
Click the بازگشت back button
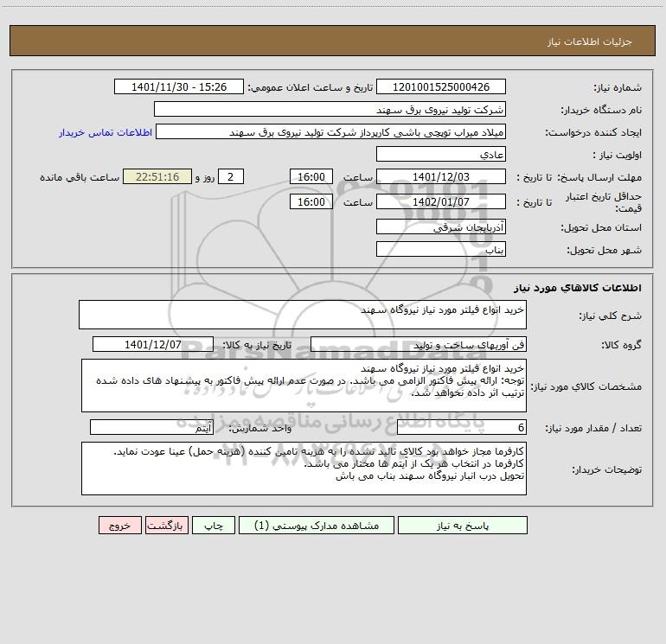[x=166, y=526]
